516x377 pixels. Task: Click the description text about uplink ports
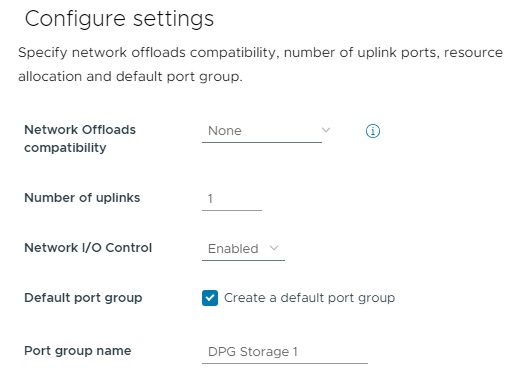click(260, 64)
